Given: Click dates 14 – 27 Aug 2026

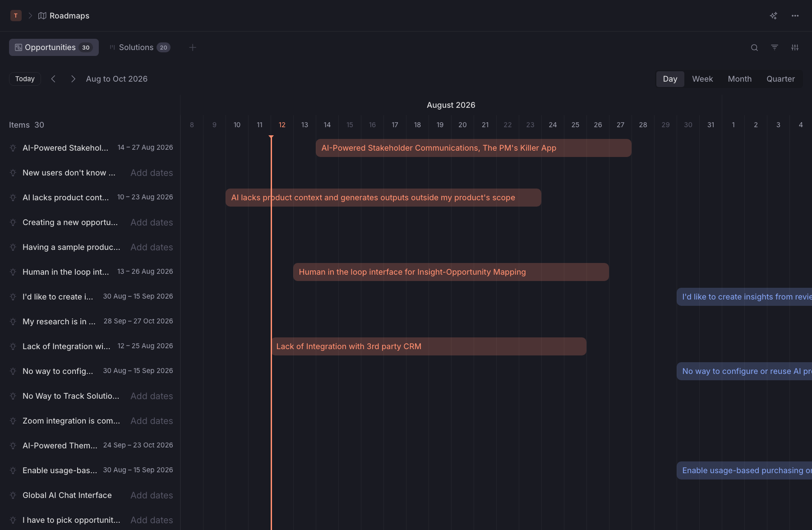Looking at the screenshot, I should click(x=145, y=147).
